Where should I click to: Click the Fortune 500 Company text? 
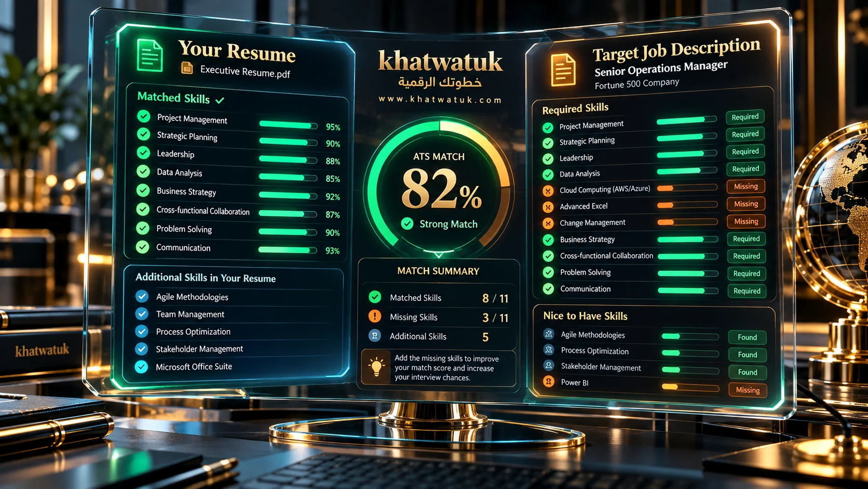tap(637, 84)
